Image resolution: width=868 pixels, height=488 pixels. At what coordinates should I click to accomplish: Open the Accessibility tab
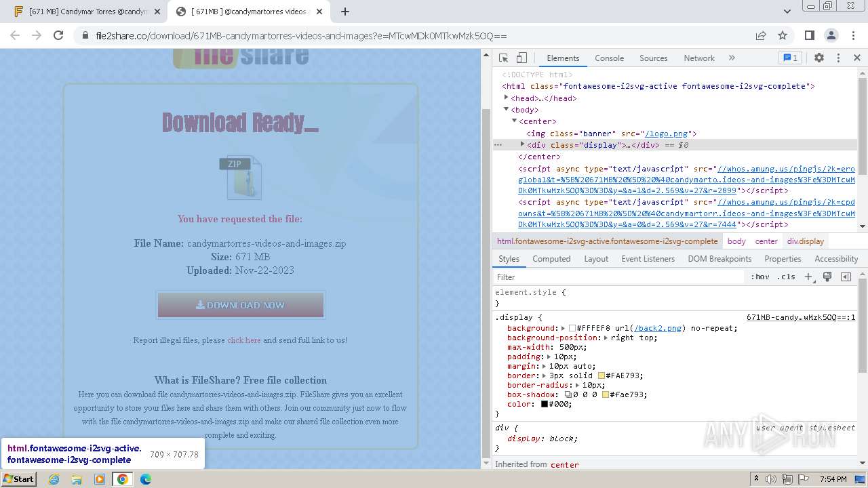(836, 259)
